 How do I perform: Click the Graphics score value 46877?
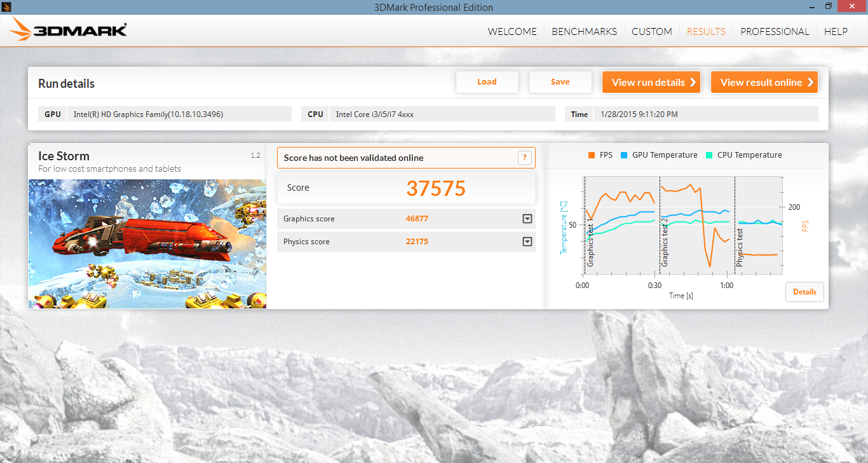[417, 219]
